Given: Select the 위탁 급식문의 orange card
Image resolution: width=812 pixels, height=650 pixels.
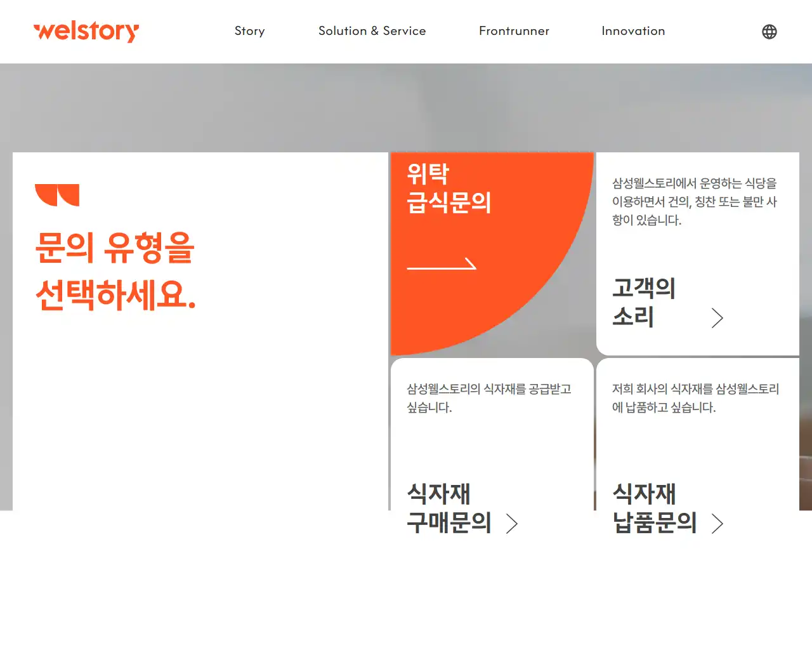Looking at the screenshot, I should [492, 253].
